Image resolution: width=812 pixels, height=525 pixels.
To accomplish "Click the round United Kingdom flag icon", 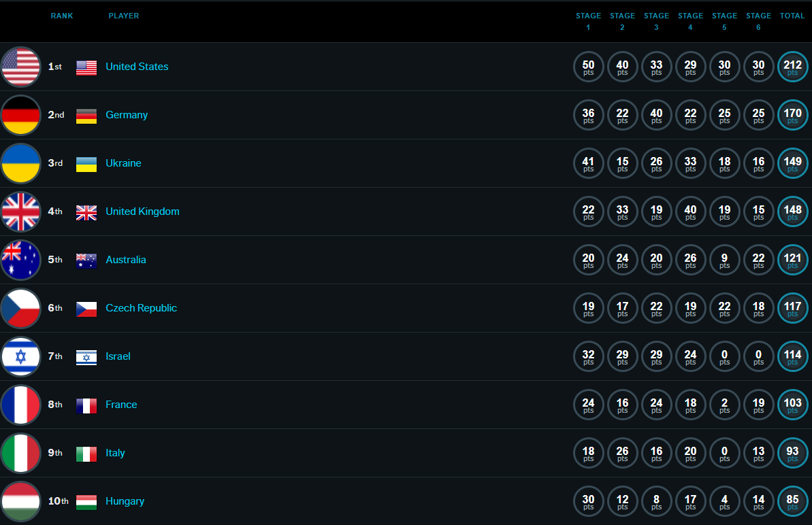I will tap(20, 211).
